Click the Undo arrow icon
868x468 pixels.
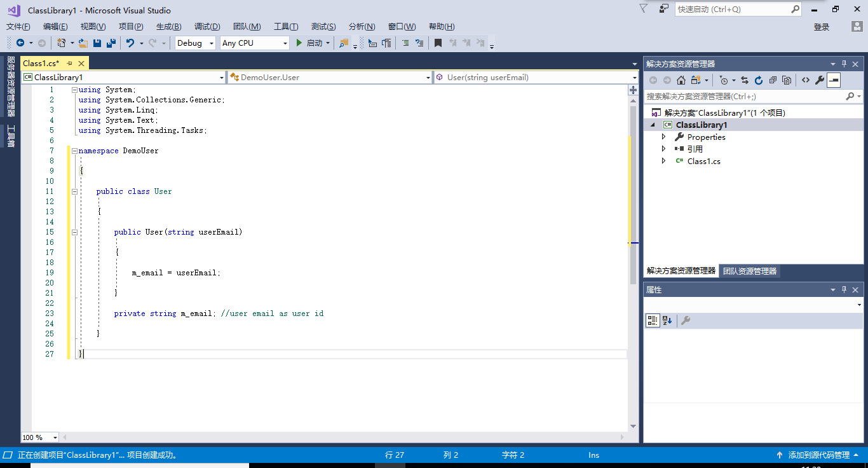click(130, 43)
